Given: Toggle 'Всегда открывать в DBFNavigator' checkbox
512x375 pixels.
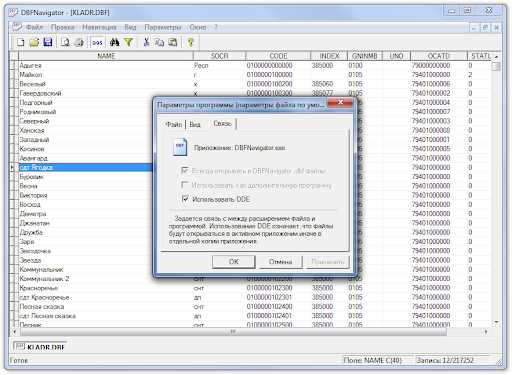Looking at the screenshot, I should [x=184, y=171].
